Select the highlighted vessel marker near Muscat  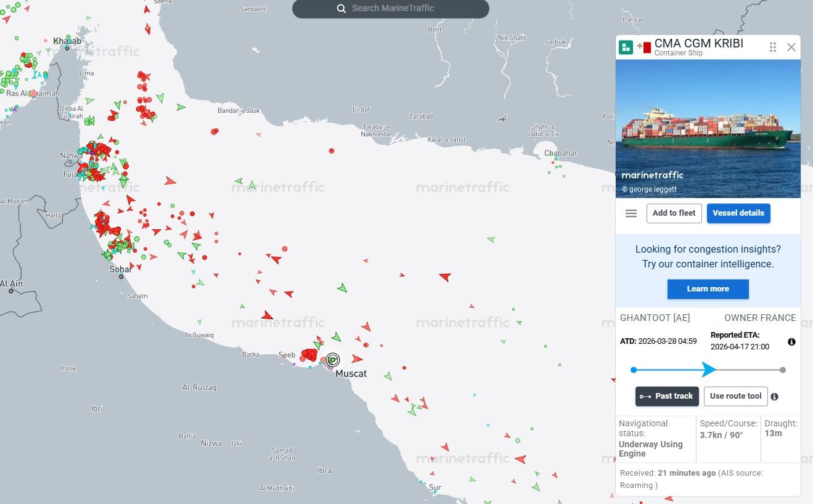(x=332, y=359)
